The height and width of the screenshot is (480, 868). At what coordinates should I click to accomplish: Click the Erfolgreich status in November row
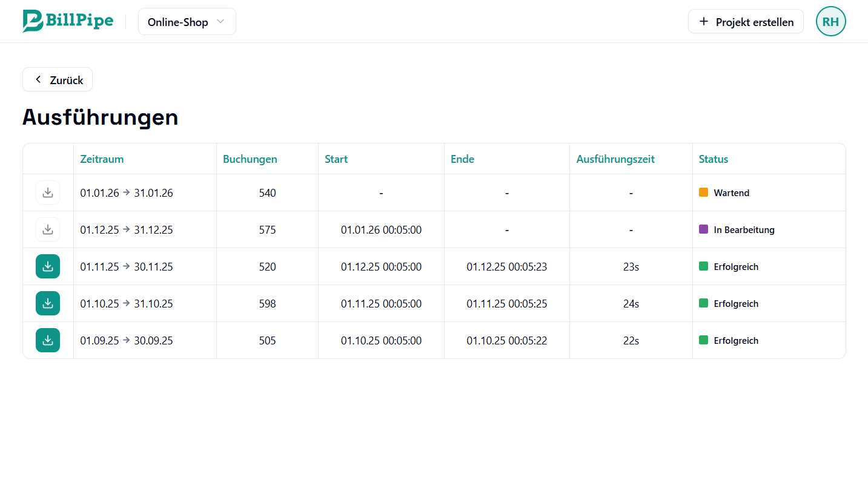point(735,267)
